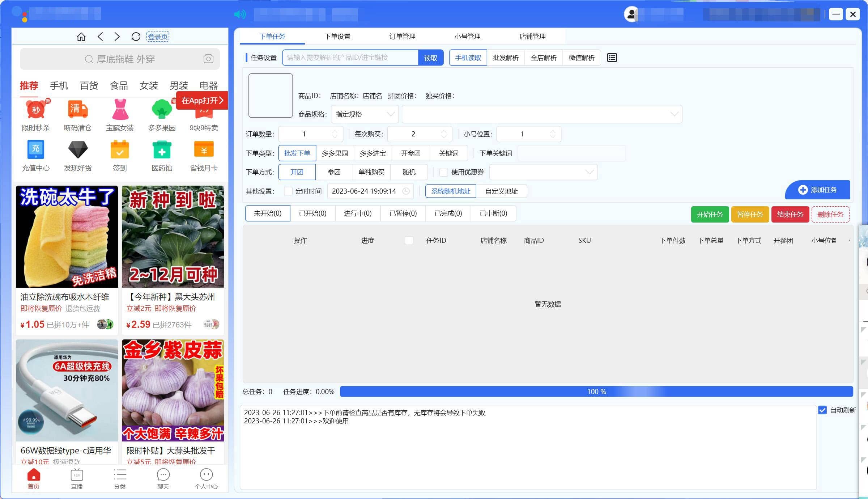Select 手机 category tab
Screen dimensions: 868x499
click(x=59, y=86)
